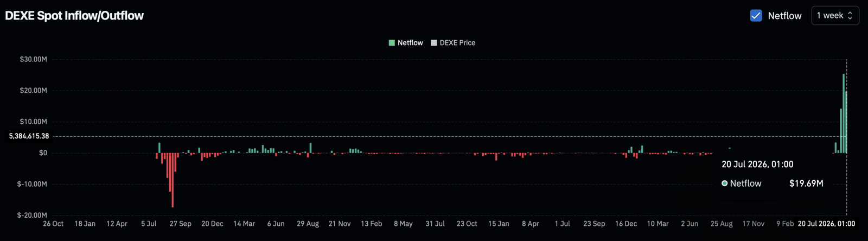This screenshot has height=241, width=868.
Task: Click the 8 Apr x-axis label
Action: (531, 224)
